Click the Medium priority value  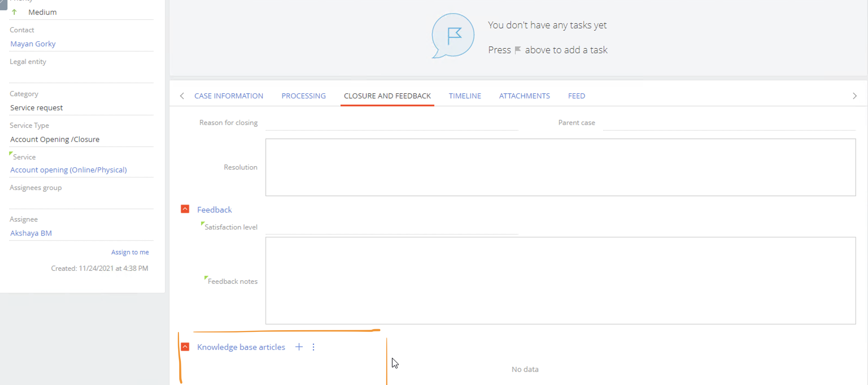pos(42,12)
